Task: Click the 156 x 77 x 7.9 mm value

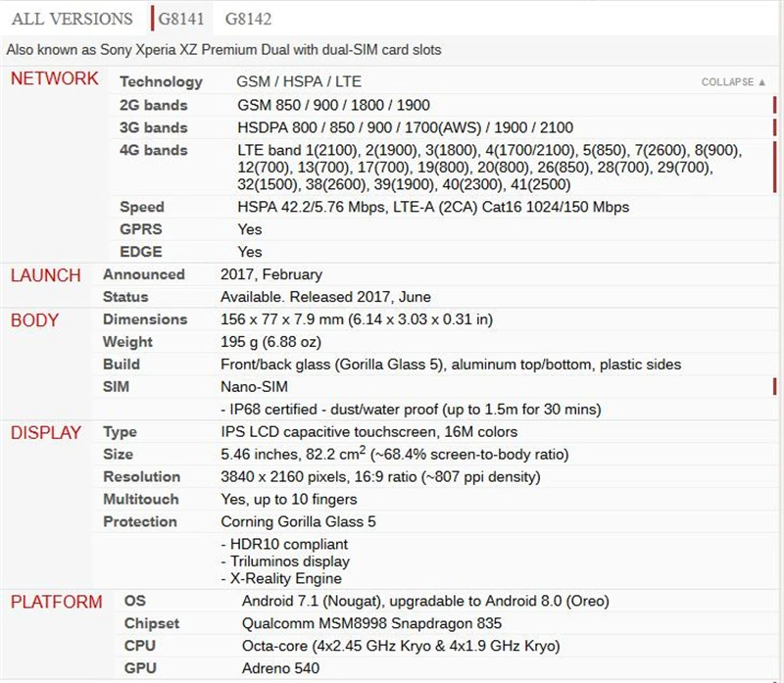Action: (x=357, y=319)
